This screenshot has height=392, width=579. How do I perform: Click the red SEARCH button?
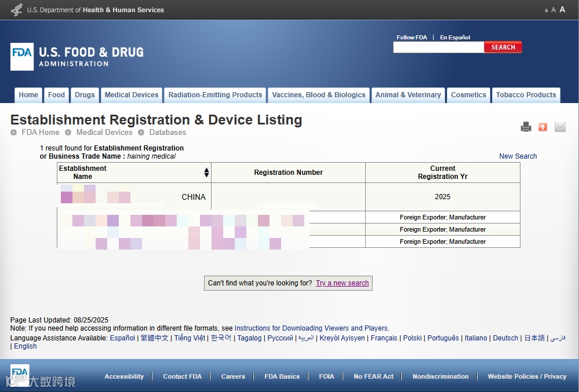point(503,47)
